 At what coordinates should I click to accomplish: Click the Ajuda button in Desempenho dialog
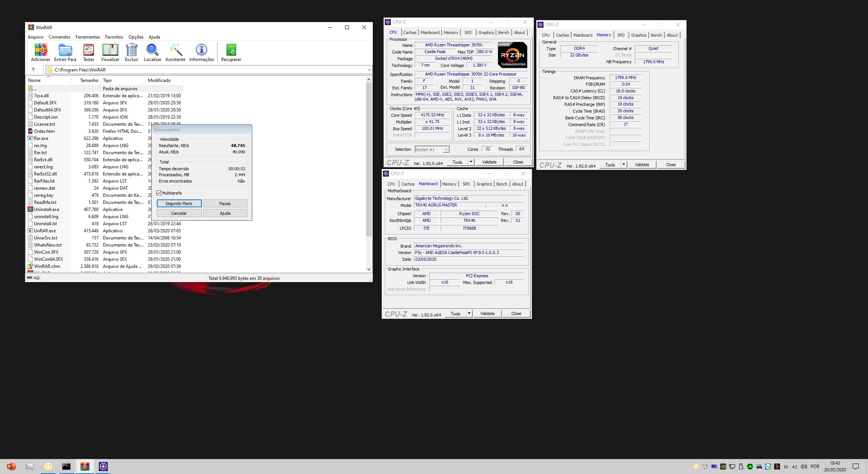(225, 213)
